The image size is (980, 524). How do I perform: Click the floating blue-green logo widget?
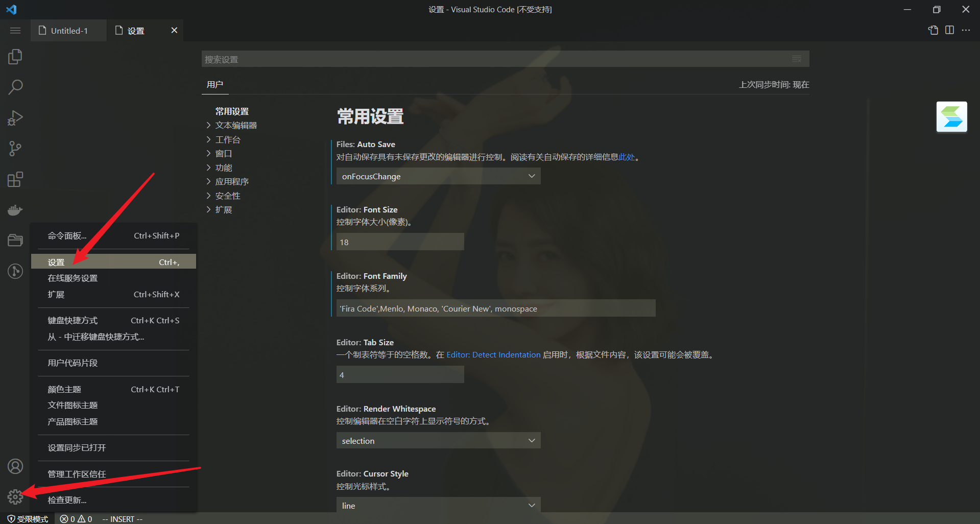951,116
